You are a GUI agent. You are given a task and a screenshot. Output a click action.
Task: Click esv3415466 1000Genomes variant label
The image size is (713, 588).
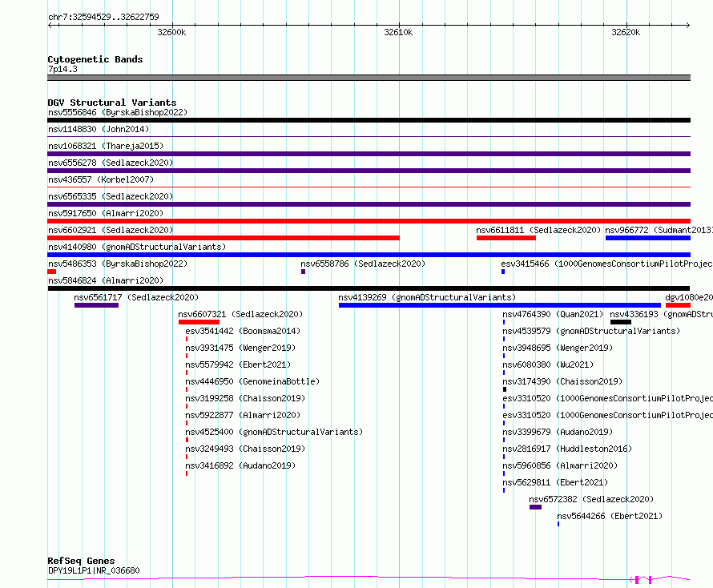pos(606,264)
